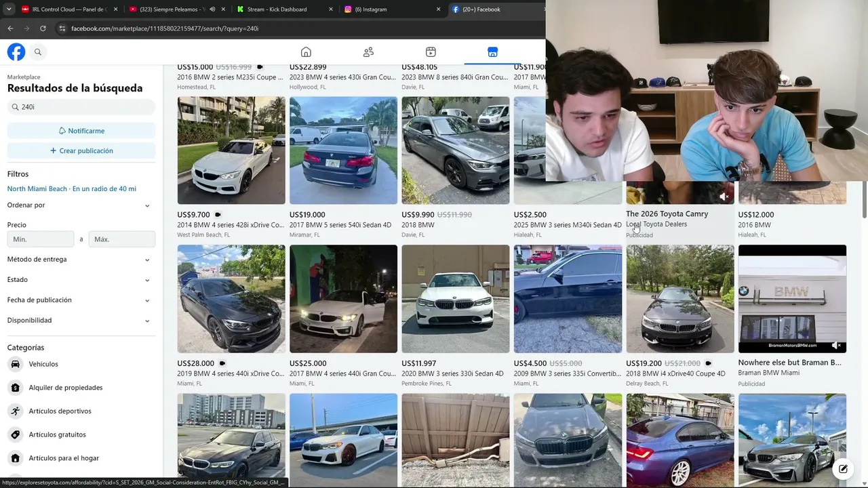Viewport: 868px width, 488px height.
Task: Open the browser tab search dropdown
Action: (x=9, y=9)
